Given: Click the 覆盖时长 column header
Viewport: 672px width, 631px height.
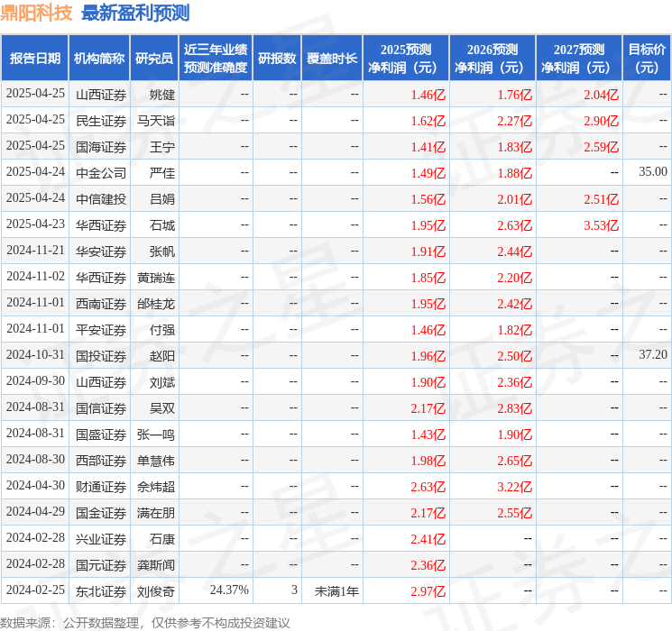Looking at the screenshot, I should (332, 58).
